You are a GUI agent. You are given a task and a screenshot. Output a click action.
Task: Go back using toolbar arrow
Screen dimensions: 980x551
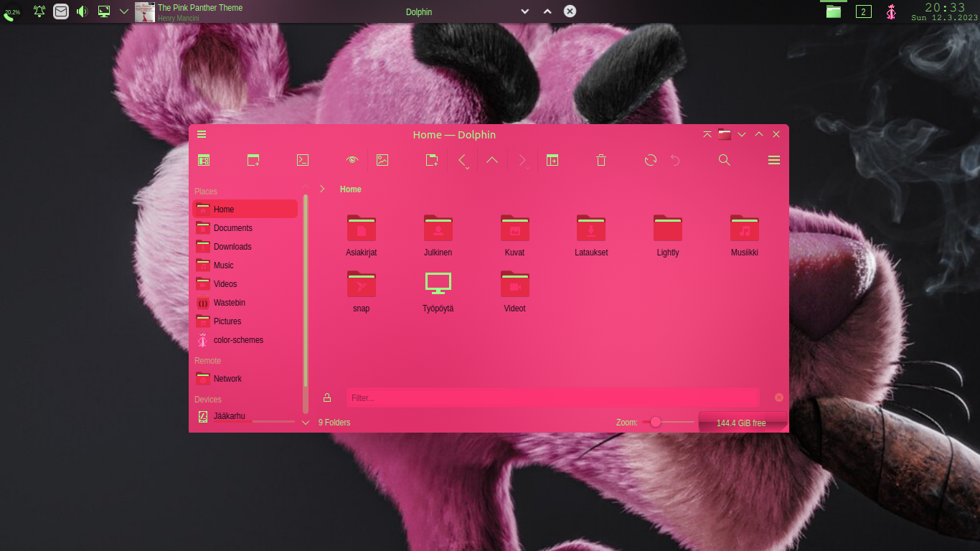click(463, 160)
